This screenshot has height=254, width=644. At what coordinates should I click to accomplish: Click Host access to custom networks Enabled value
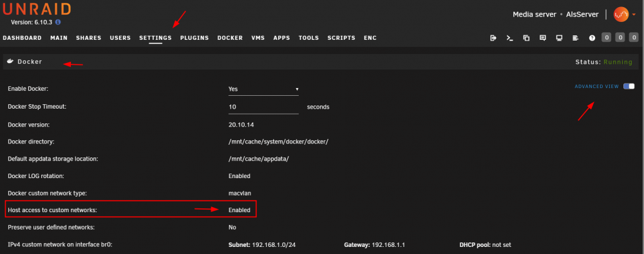click(x=240, y=210)
